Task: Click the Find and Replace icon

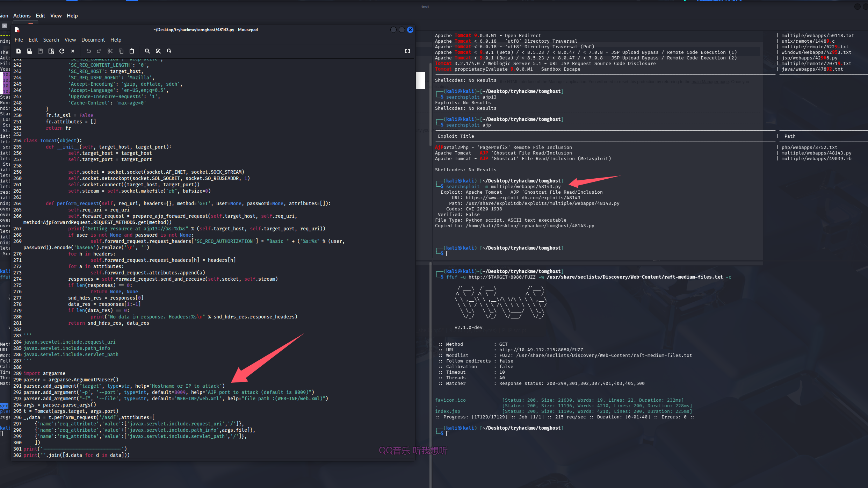Action: pos(158,51)
